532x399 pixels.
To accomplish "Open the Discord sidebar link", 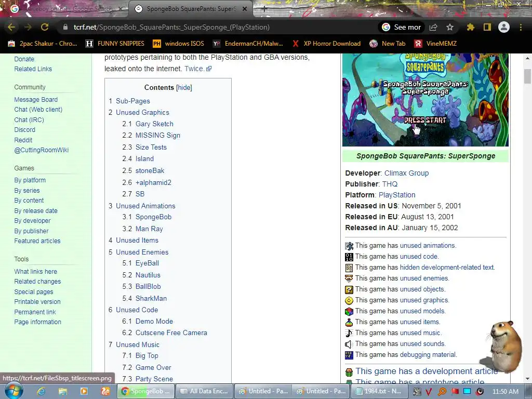I will pos(25,129).
